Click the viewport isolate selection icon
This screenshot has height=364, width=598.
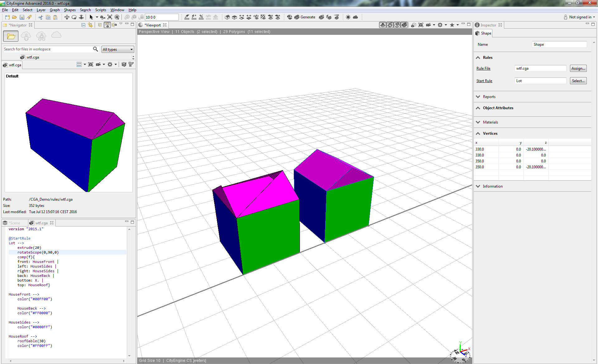414,25
